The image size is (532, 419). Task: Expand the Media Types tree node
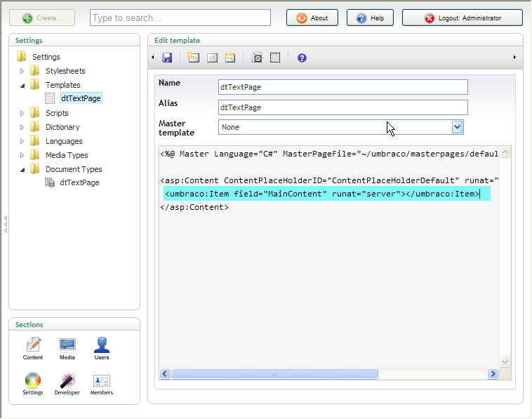pyautogui.click(x=22, y=155)
